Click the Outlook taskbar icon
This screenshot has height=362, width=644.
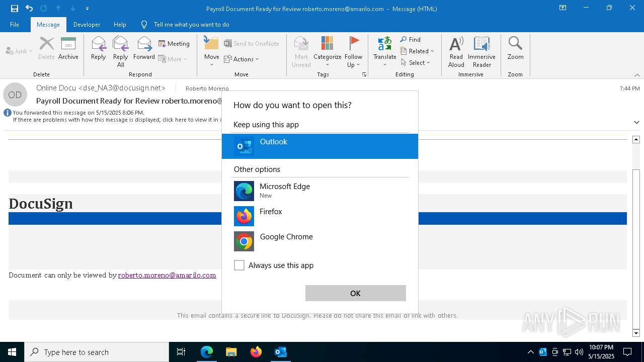pos(280,352)
